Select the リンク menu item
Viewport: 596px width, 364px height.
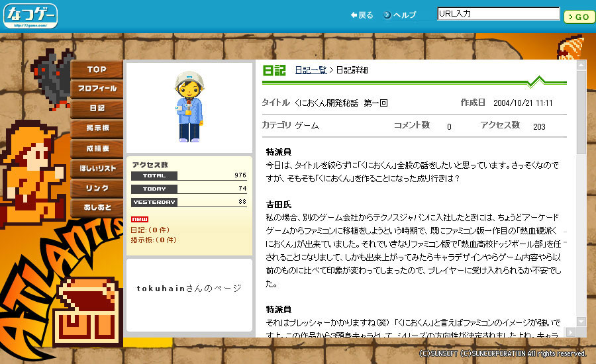(97, 188)
